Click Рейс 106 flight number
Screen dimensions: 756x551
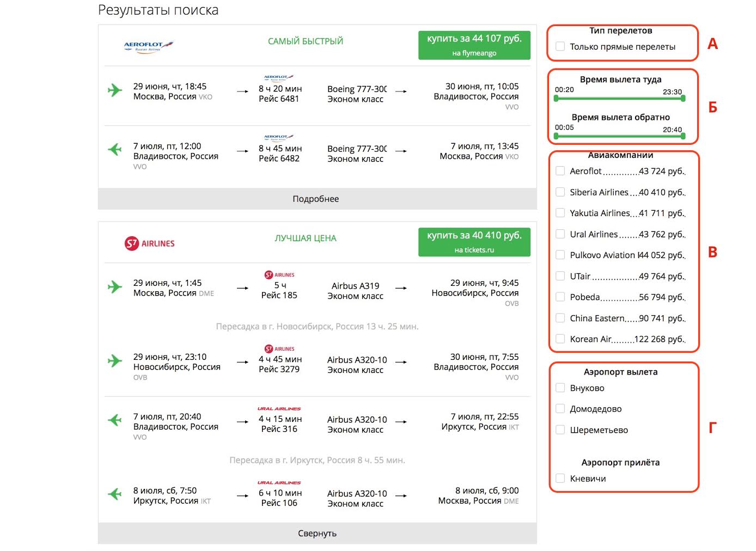pos(279,503)
